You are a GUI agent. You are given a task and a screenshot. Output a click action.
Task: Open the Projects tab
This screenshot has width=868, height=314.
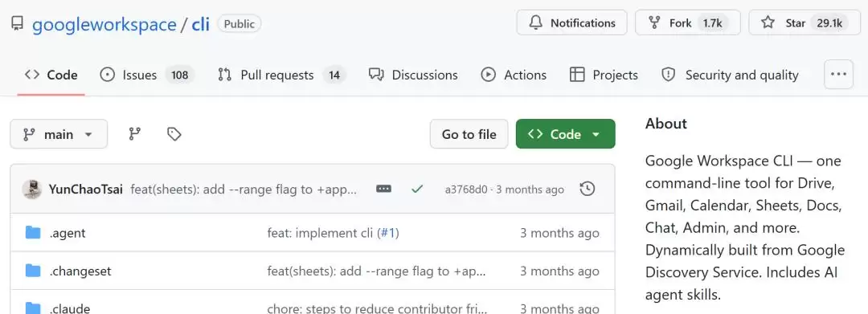tap(604, 75)
